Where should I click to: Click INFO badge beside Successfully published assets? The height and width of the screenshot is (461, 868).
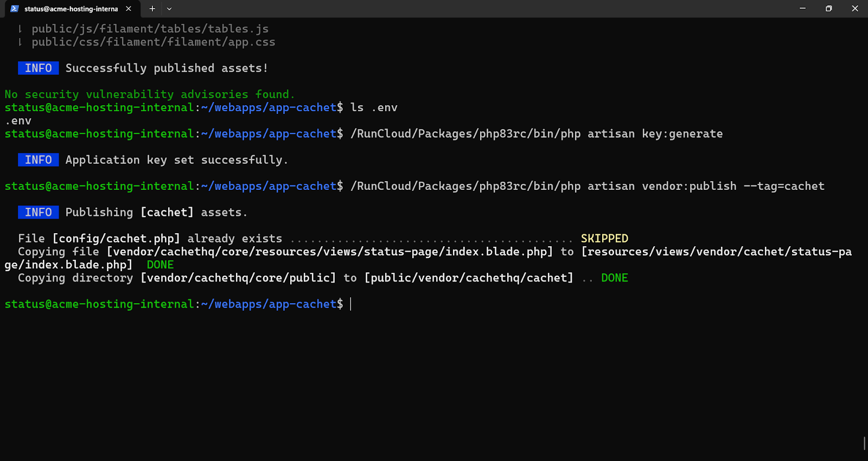pyautogui.click(x=39, y=68)
